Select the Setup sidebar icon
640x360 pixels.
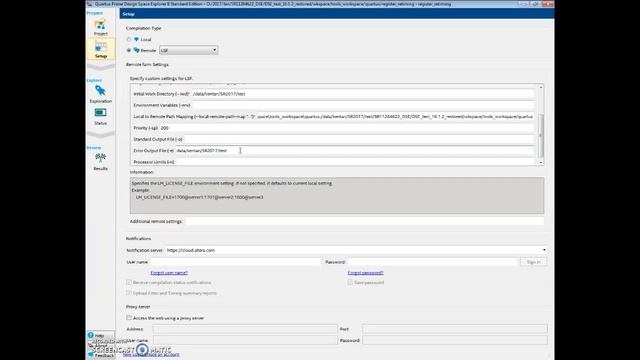(100, 49)
